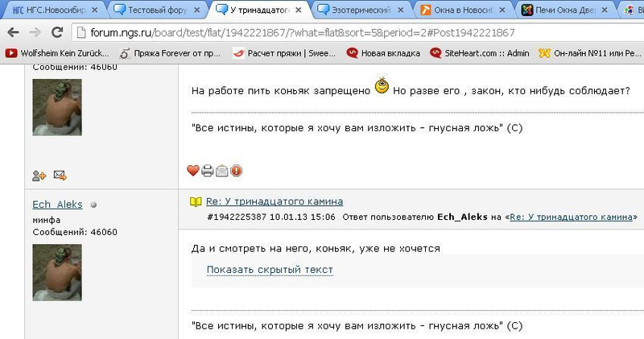Close the Эзотерический tab
Screen dimensions: 644x339
pos(400,10)
